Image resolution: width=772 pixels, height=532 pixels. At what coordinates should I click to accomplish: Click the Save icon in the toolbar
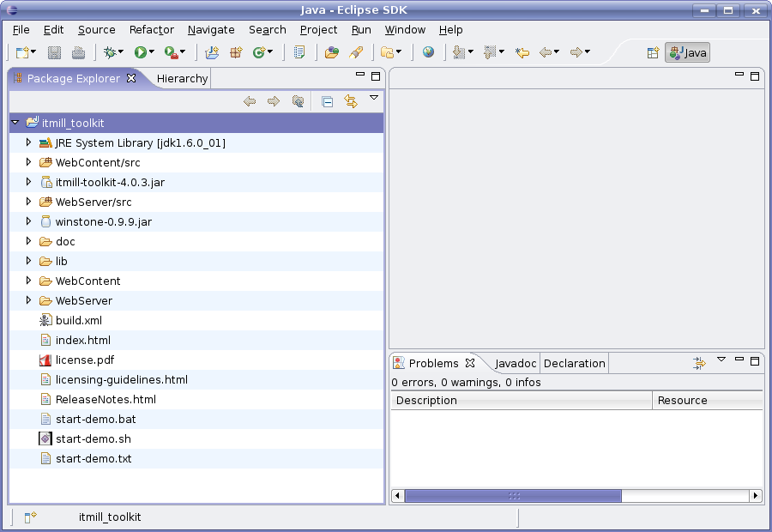point(53,52)
